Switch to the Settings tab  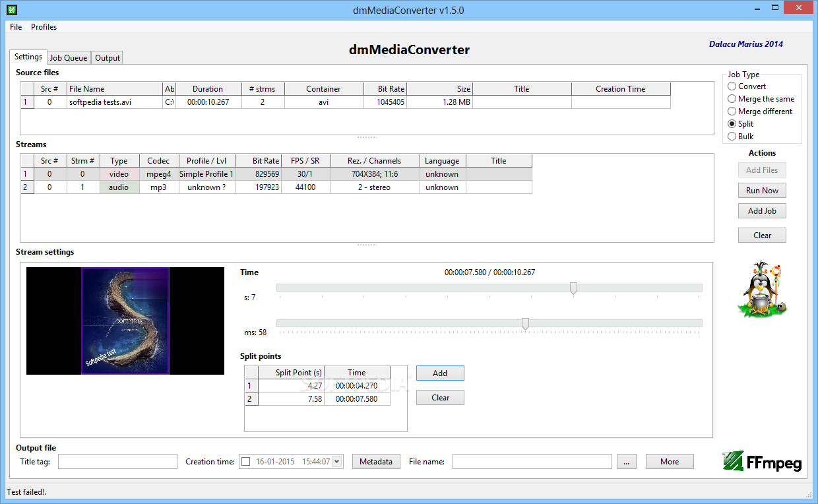[28, 57]
